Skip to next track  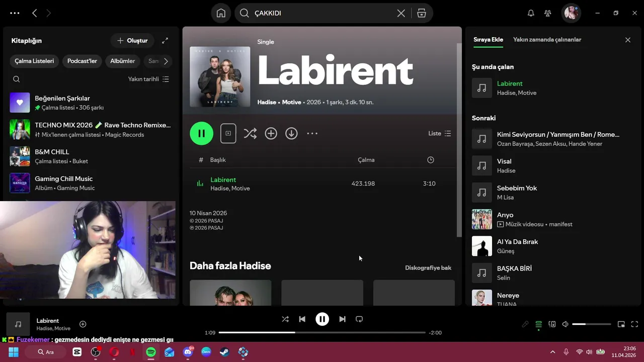tap(342, 319)
